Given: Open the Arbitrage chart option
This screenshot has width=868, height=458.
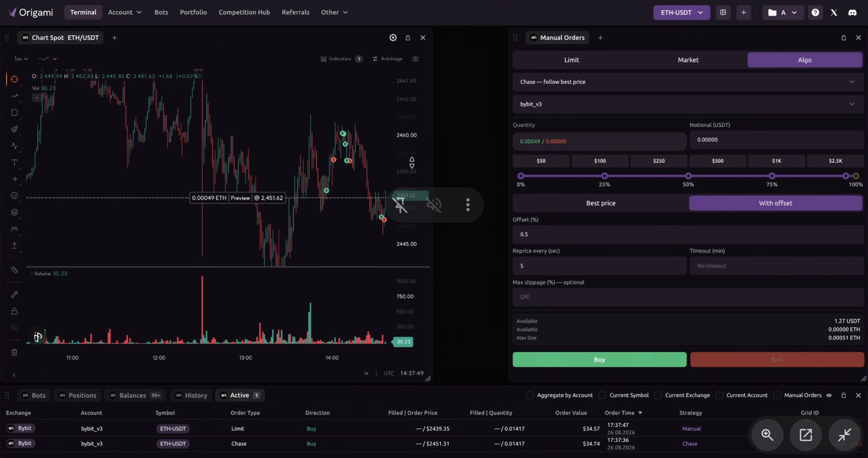Looking at the screenshot, I should 387,59.
